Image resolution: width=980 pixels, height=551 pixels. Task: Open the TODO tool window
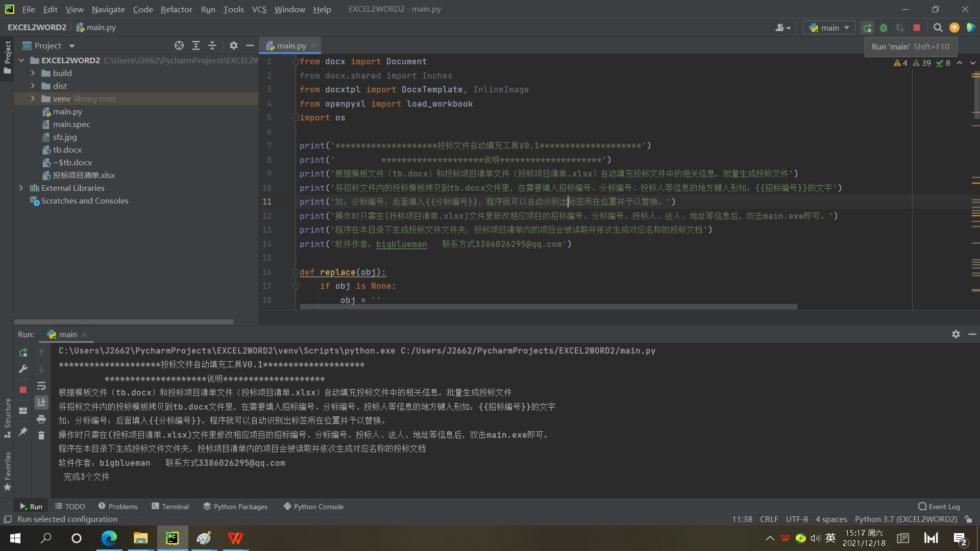pyautogui.click(x=70, y=507)
